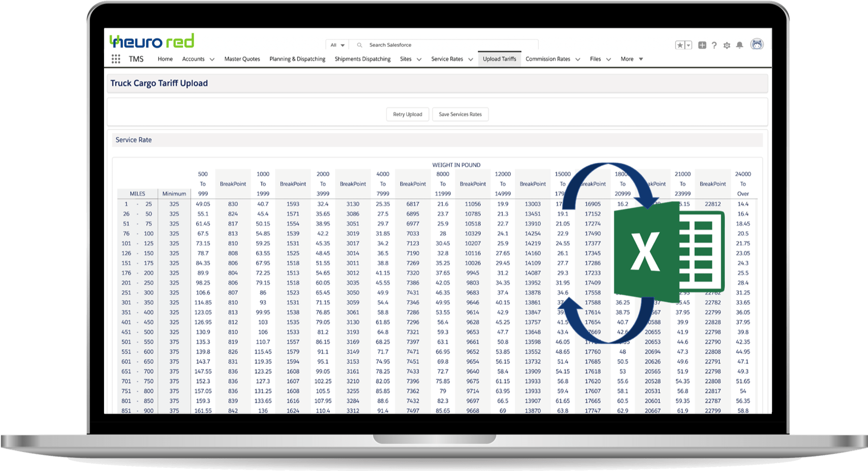868x471 pixels.
Task: Open the All scope selector beside search
Action: point(337,45)
